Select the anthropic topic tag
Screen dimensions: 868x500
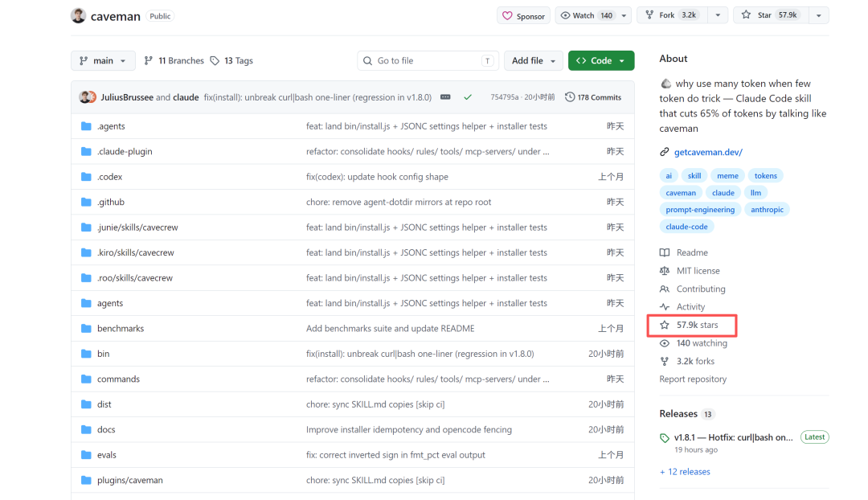coord(767,209)
